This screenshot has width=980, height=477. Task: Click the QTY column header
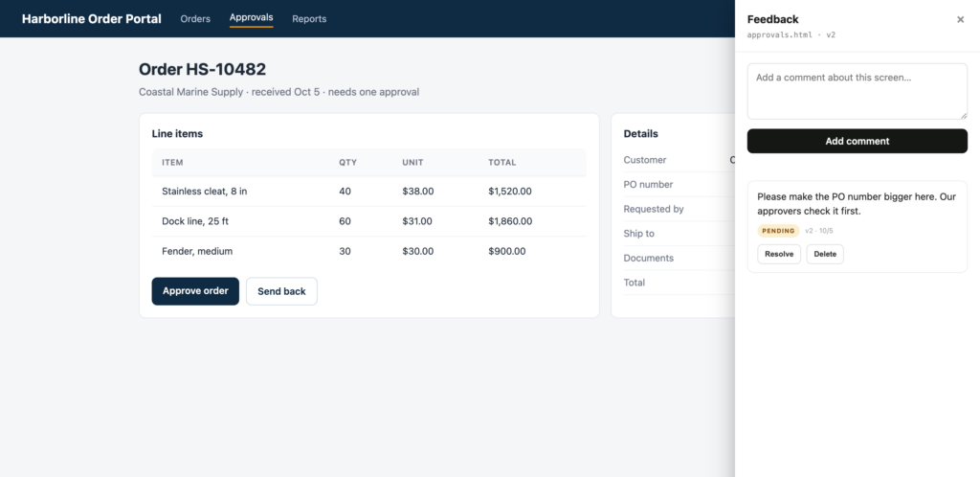[x=348, y=163]
